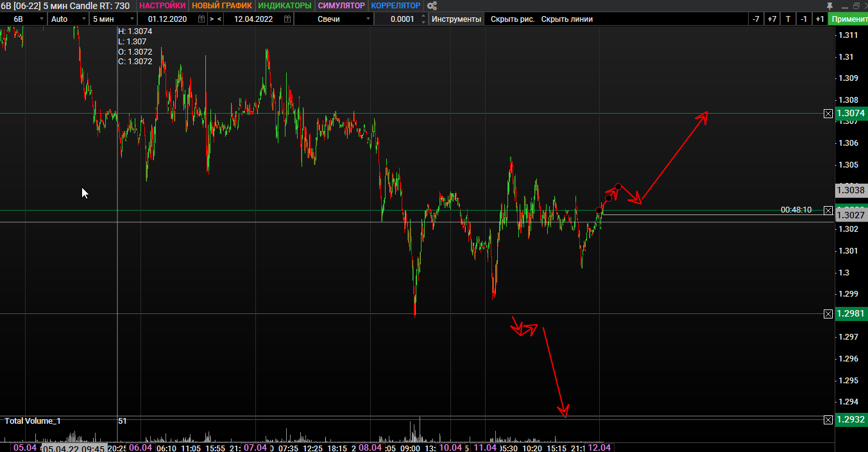Click the H: 1.3074 readout value
This screenshot has width=868, height=452.
(x=135, y=31)
